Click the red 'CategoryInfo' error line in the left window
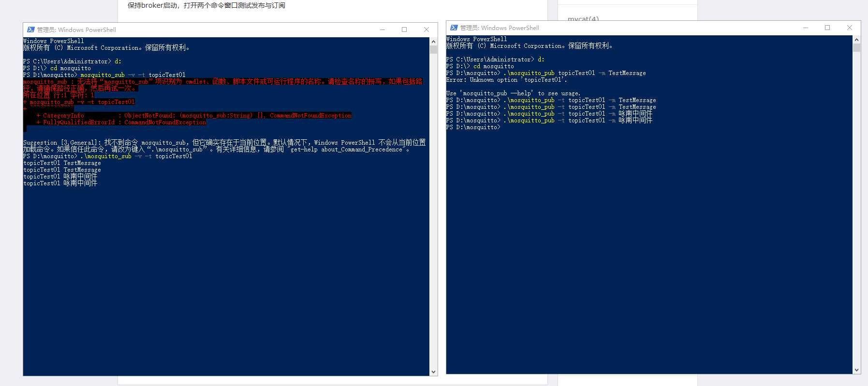 point(194,116)
